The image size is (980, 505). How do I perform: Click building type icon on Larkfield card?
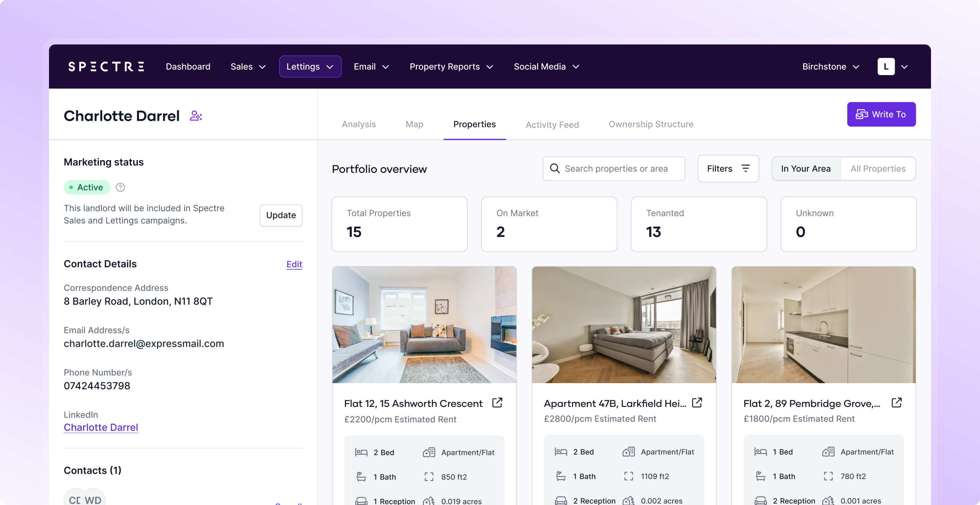pos(629,452)
